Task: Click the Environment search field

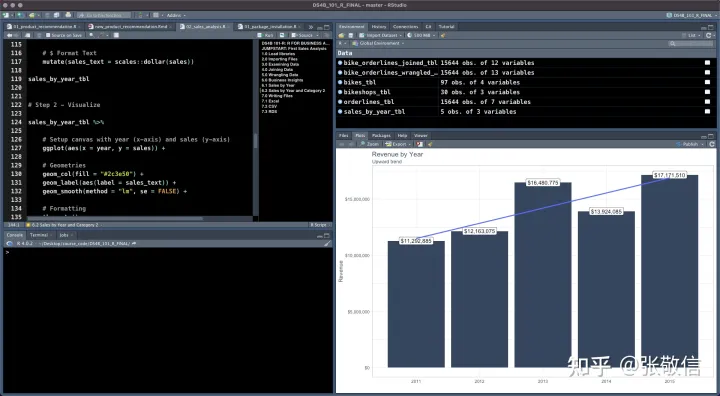Action: tap(691, 43)
